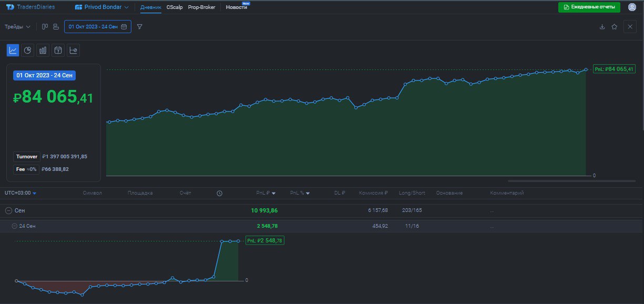Click the 10 993,86 PnL value
Viewport: 644px width, 304px height.
264,210
